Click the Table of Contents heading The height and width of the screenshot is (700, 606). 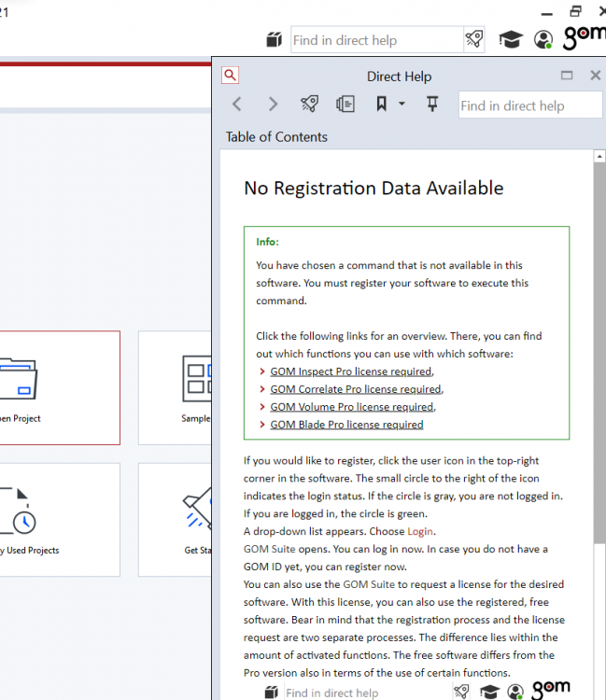coord(276,136)
